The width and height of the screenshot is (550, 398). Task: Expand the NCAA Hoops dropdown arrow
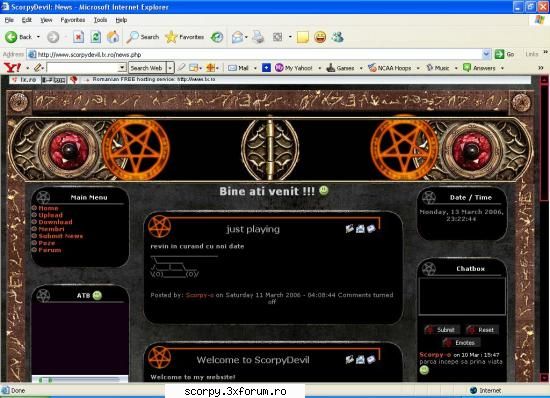[418, 68]
